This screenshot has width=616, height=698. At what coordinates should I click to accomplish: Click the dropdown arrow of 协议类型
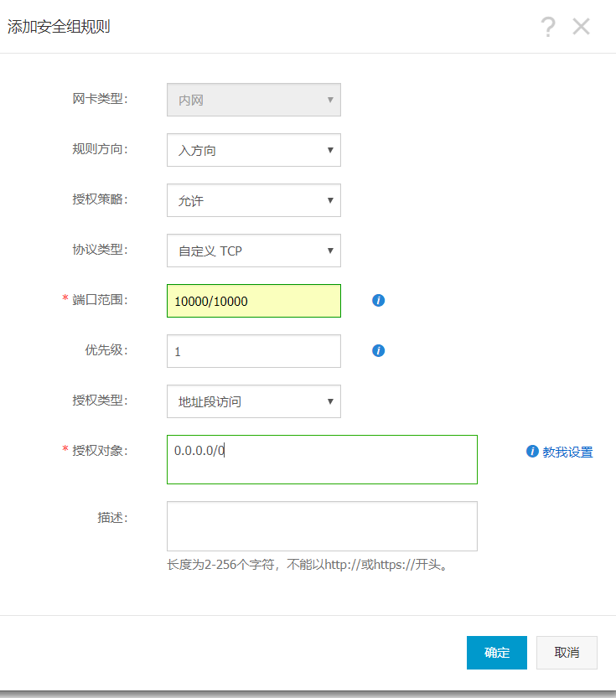point(330,251)
